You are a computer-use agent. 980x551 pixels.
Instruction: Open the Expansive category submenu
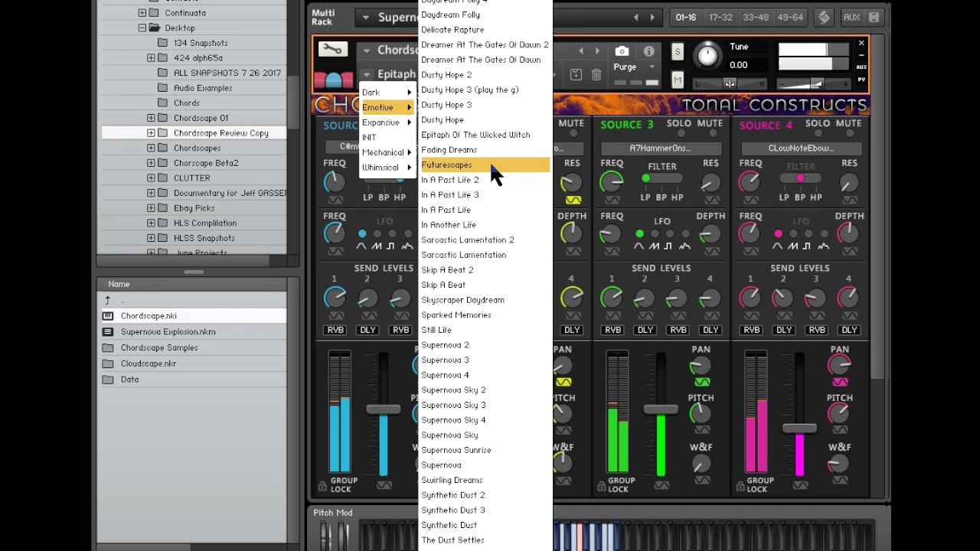pyautogui.click(x=387, y=122)
